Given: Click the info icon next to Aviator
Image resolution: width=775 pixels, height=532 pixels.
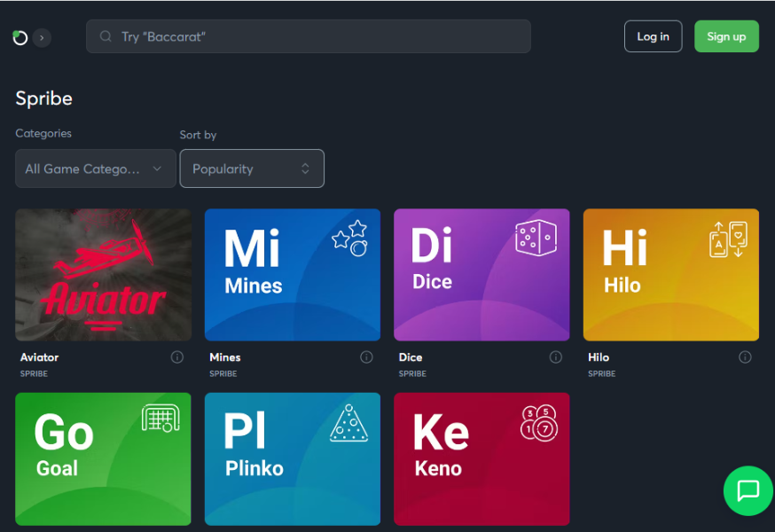Looking at the screenshot, I should coord(176,357).
